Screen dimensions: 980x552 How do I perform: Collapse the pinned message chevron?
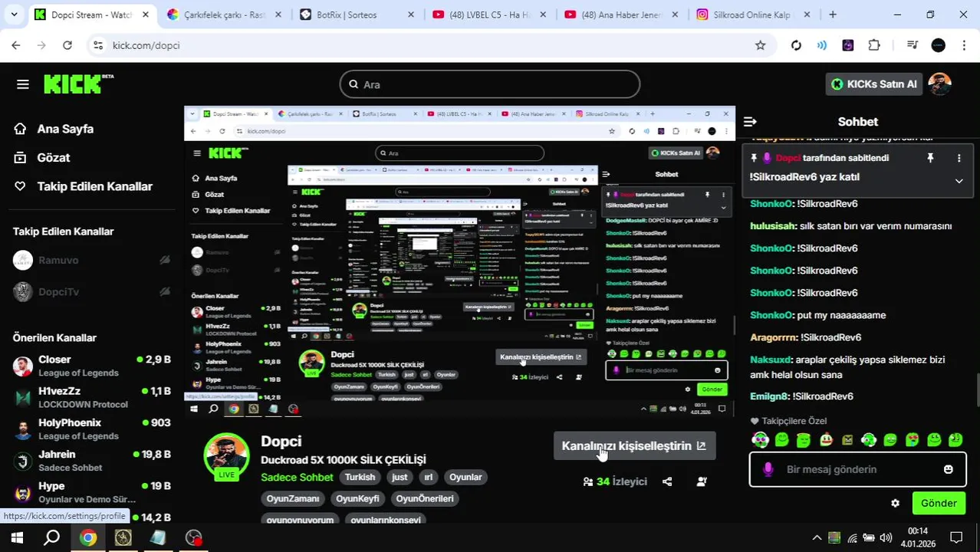[x=959, y=181]
